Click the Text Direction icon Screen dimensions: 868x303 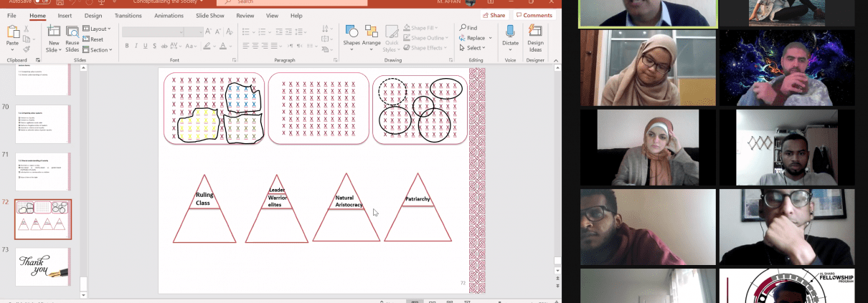325,29
